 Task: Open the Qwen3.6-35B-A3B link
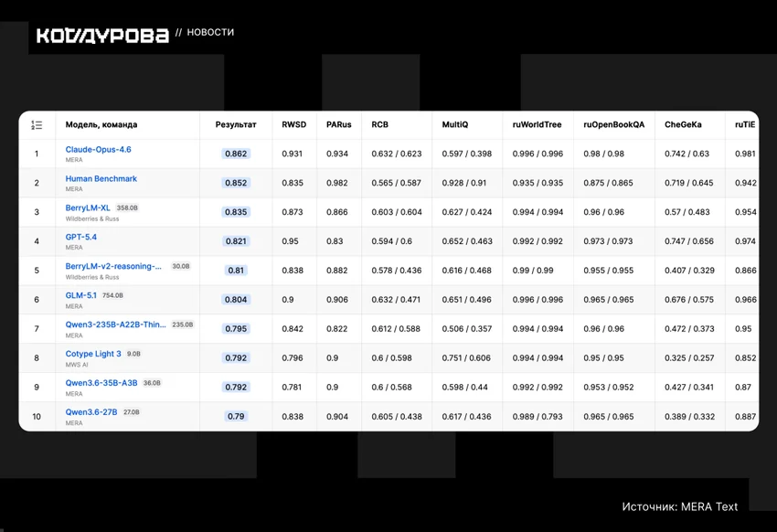pyautogui.click(x=101, y=383)
